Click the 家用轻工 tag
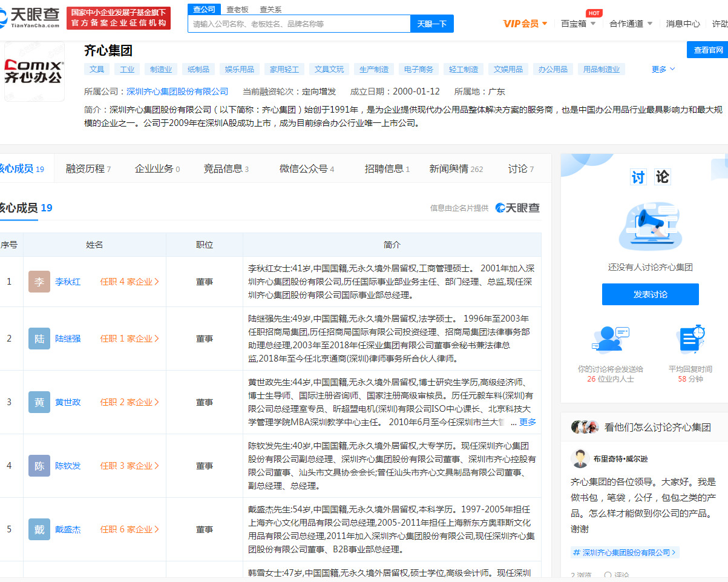Viewport: 728px width, 582px height. (x=284, y=69)
